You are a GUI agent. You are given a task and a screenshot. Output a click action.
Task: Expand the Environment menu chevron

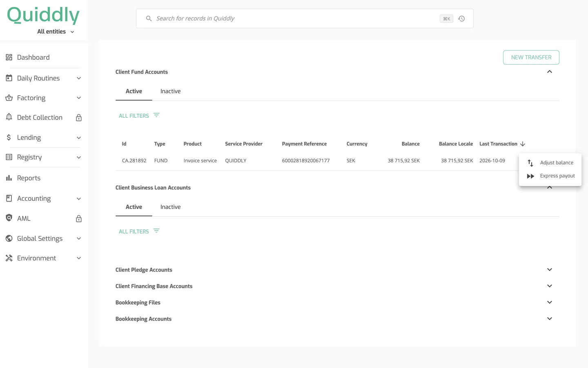(79, 258)
